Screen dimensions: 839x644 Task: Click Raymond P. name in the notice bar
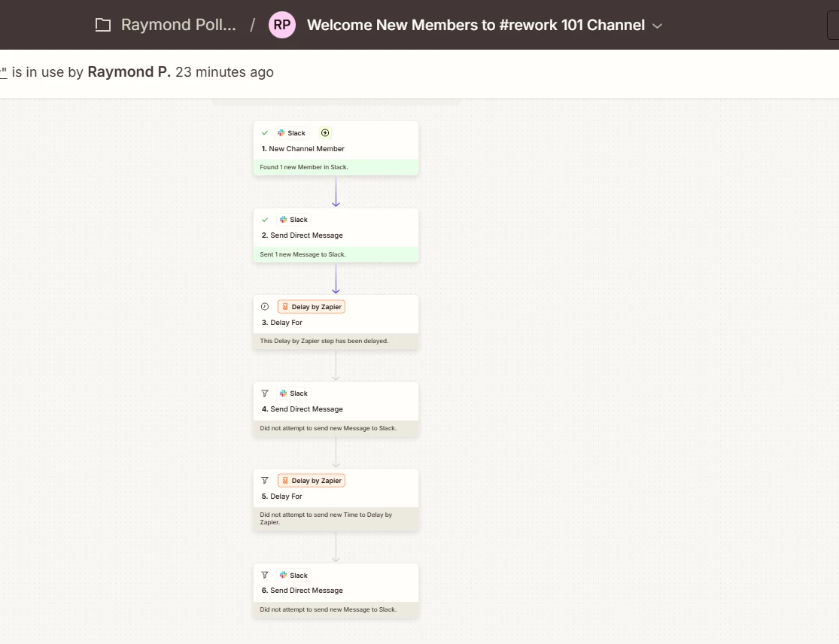(x=129, y=71)
